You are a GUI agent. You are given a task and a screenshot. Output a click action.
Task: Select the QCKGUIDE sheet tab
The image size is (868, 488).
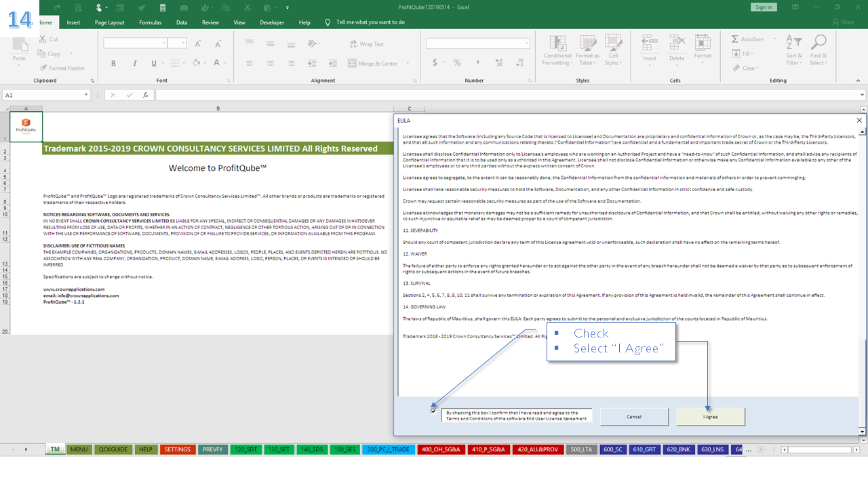click(113, 449)
